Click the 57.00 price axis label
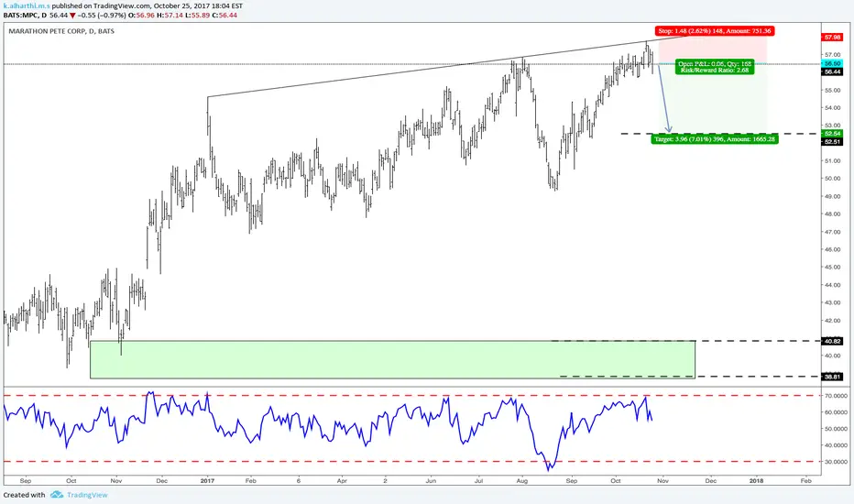Screen dimensions: 854x504 click(x=832, y=55)
